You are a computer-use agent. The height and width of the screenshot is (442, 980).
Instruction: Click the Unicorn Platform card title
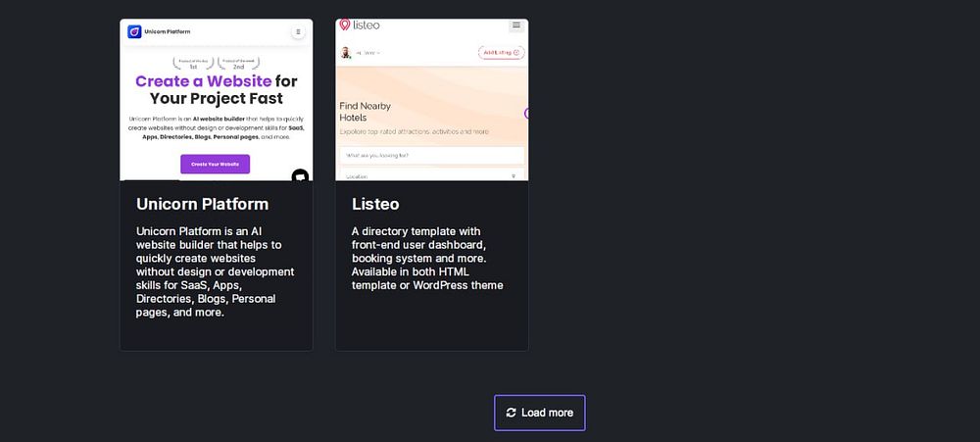[x=203, y=204]
